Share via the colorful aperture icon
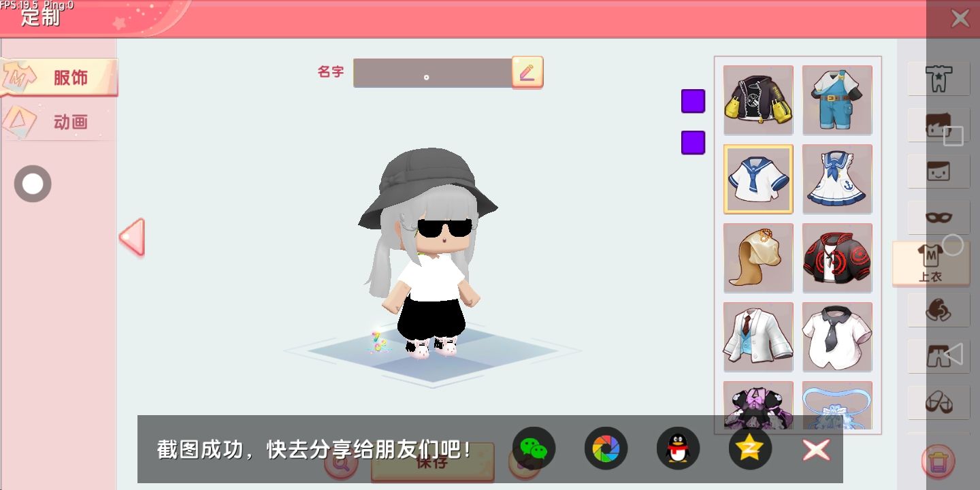Image resolution: width=980 pixels, height=490 pixels. tap(606, 448)
